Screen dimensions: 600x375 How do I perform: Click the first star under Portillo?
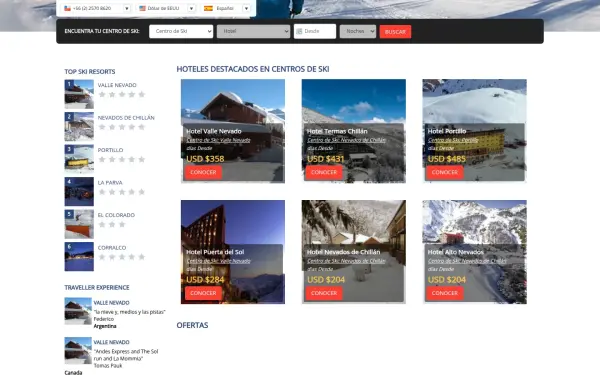click(x=102, y=160)
